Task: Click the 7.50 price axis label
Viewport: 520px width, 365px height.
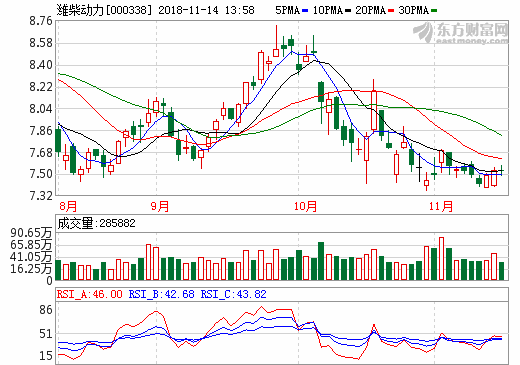Action: click(41, 174)
